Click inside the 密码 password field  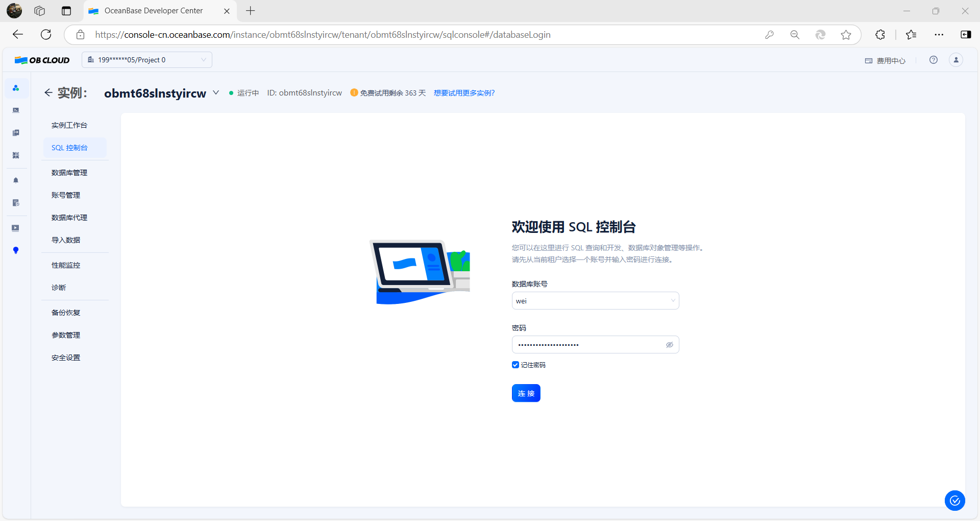click(x=587, y=344)
